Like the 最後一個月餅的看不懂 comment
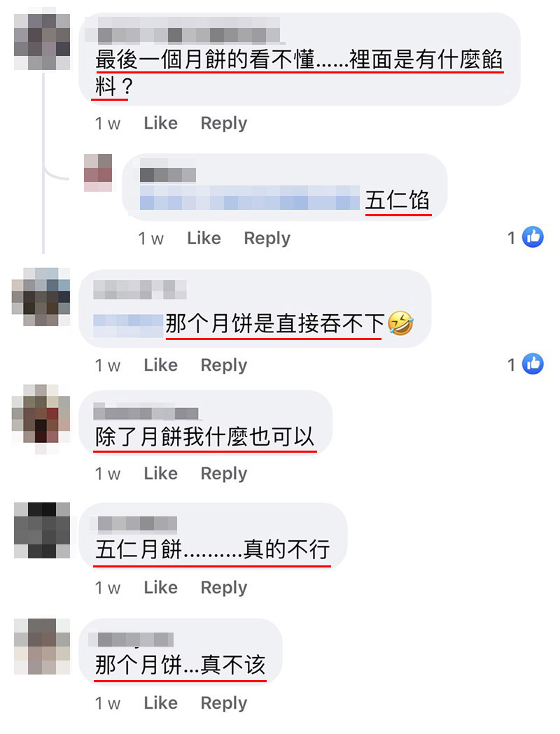Image resolution: width=560 pixels, height=734 pixels. 160,123
